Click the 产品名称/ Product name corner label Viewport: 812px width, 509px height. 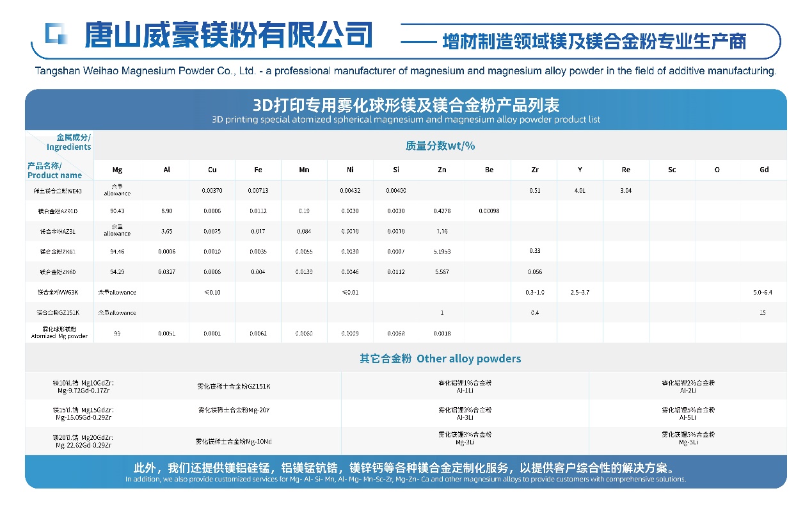pyautogui.click(x=55, y=170)
